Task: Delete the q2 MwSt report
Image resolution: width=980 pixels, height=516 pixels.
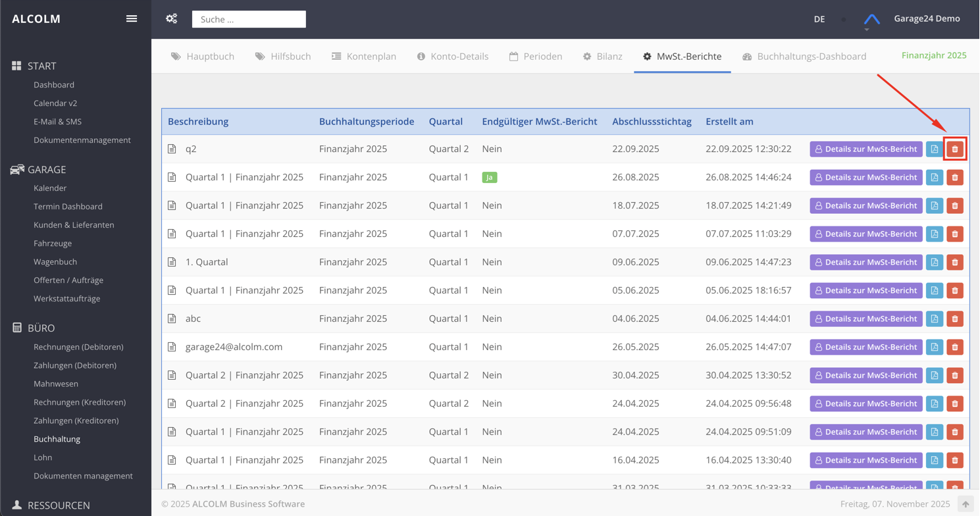Action: (954, 149)
